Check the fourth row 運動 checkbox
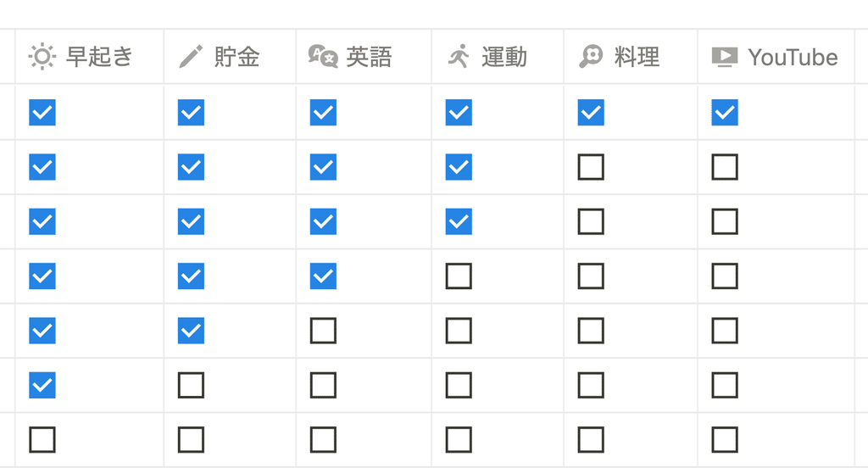 (x=459, y=276)
